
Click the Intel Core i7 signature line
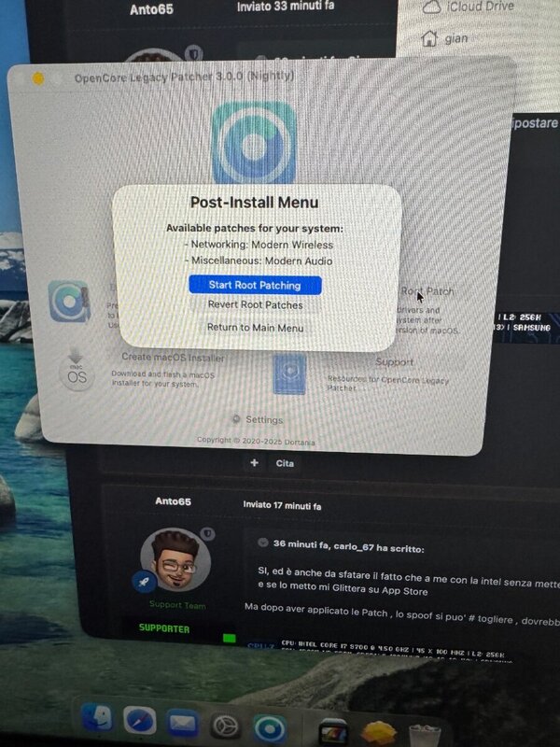click(393, 648)
